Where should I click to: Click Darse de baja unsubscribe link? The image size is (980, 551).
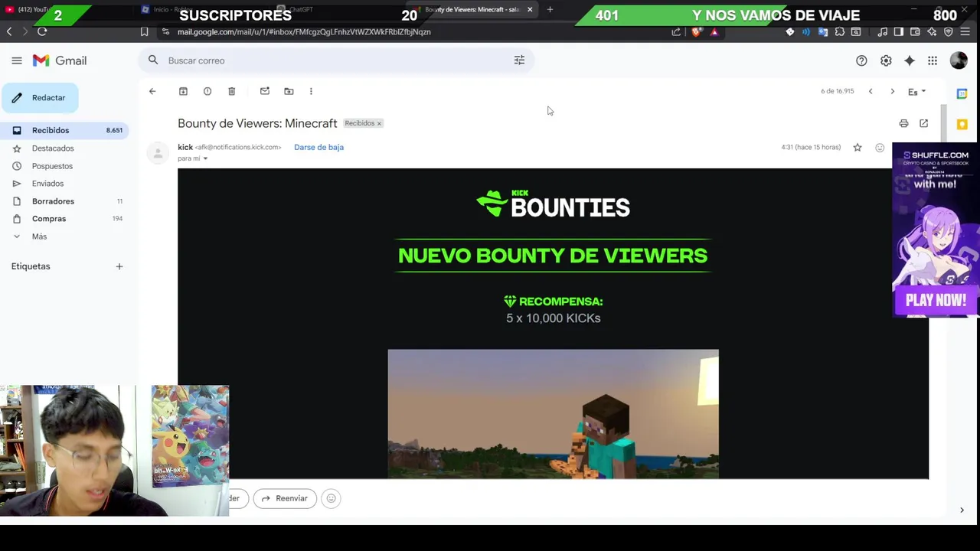(318, 147)
